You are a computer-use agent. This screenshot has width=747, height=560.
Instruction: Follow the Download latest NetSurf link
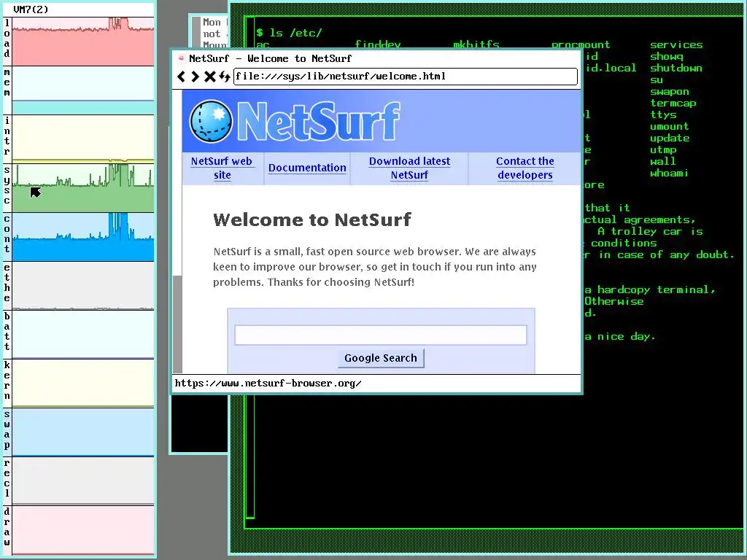[x=409, y=168]
